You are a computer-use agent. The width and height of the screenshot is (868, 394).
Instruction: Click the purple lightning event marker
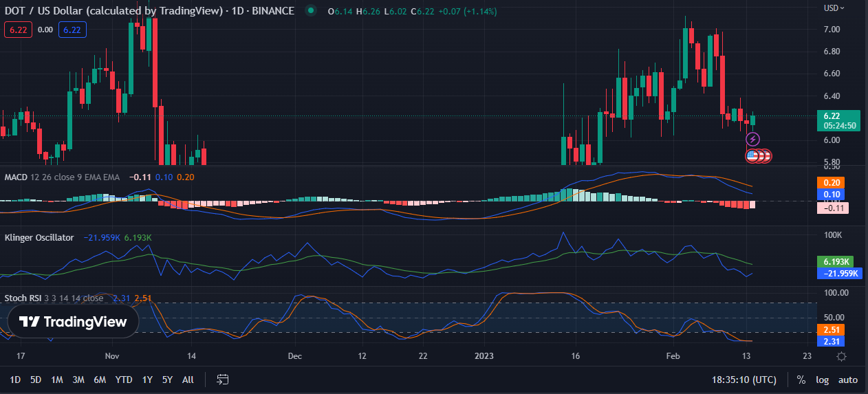point(752,140)
